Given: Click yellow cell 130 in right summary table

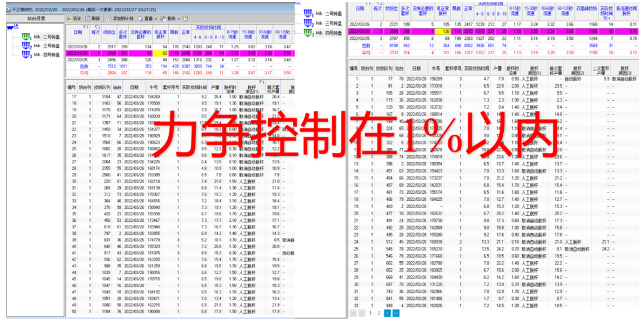Looking at the screenshot, I should 442,31.
